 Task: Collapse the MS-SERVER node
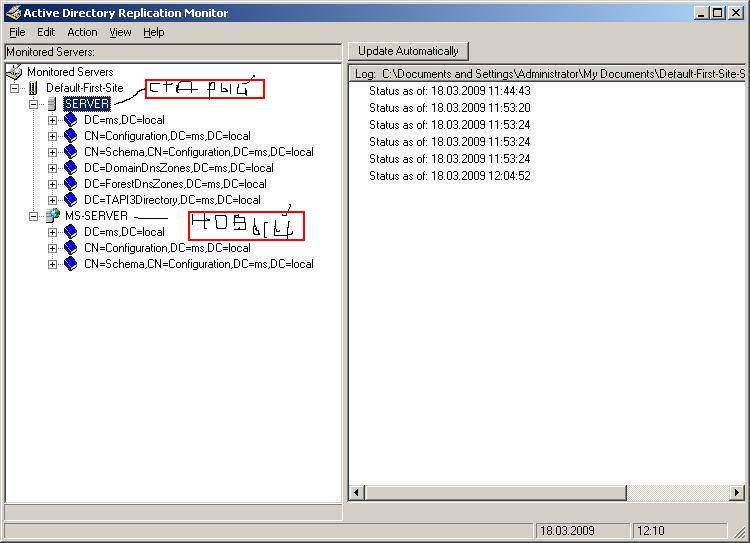pyautogui.click(x=33, y=216)
